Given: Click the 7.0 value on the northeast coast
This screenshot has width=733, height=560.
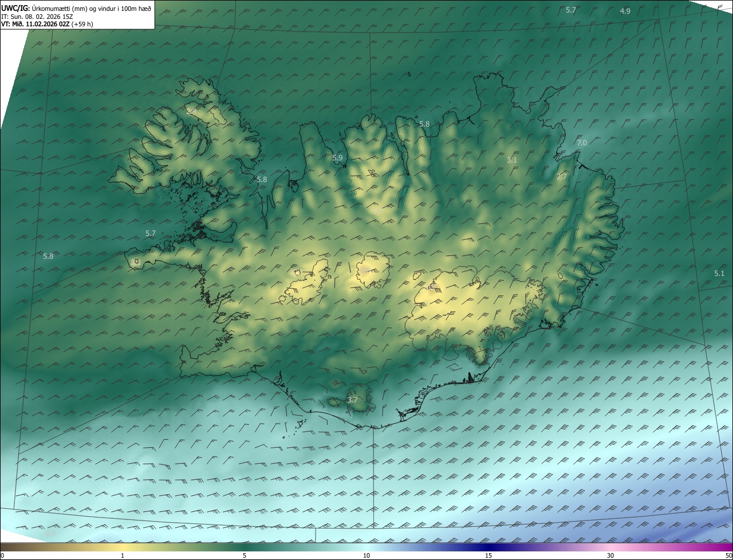Looking at the screenshot, I should coord(582,143).
